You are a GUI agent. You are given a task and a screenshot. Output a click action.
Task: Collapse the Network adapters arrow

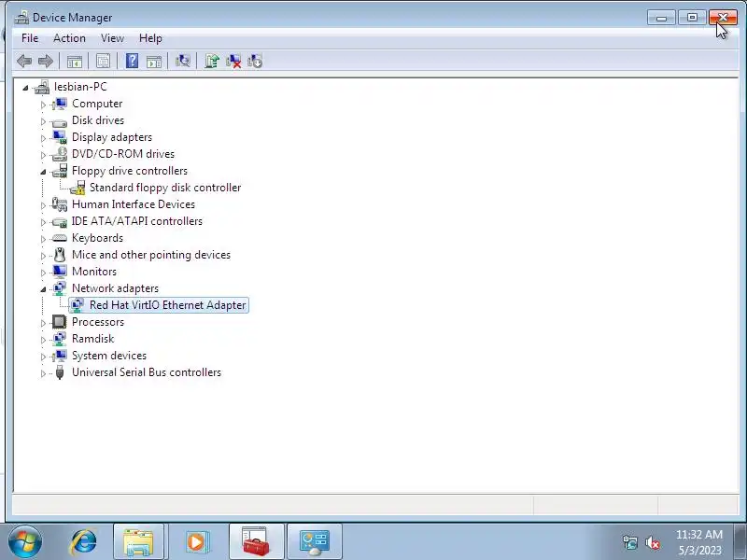(x=43, y=289)
